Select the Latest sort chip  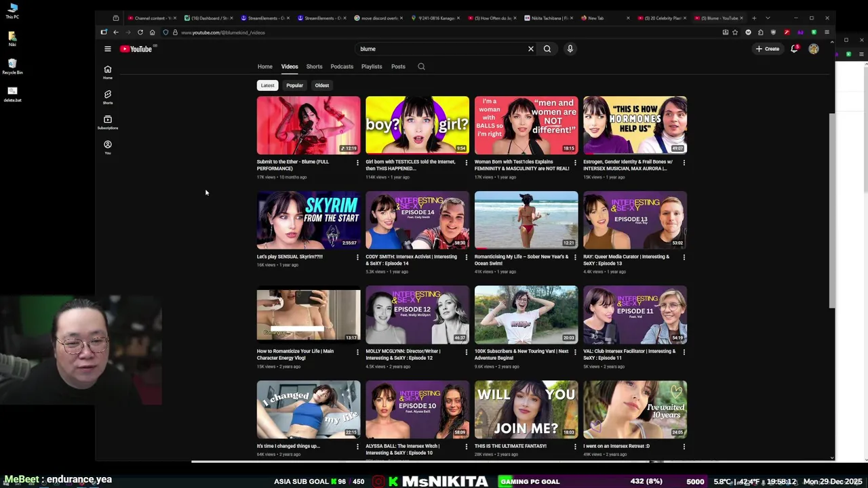[267, 85]
